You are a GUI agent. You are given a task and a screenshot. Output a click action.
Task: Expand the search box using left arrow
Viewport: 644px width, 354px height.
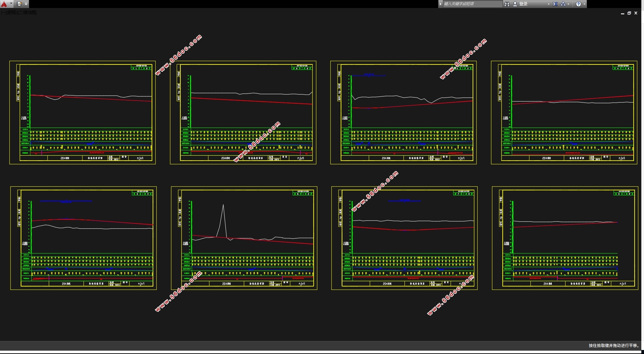(x=441, y=4)
